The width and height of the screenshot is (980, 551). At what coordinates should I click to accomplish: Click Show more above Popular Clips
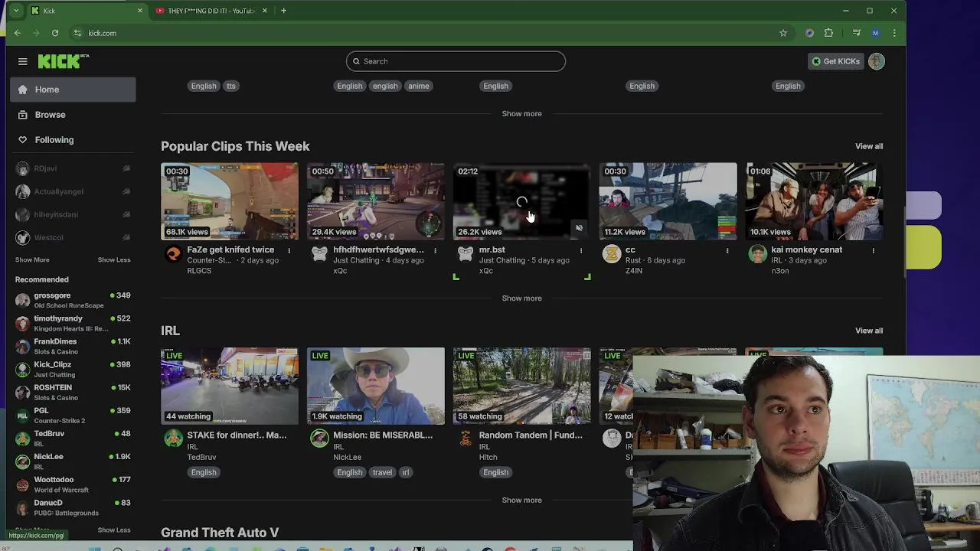(521, 114)
